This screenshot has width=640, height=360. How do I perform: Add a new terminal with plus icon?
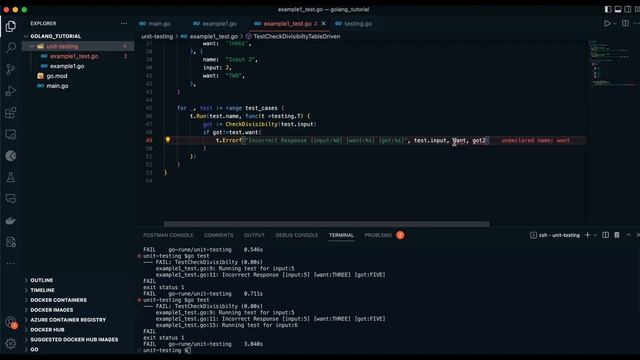[588, 235]
